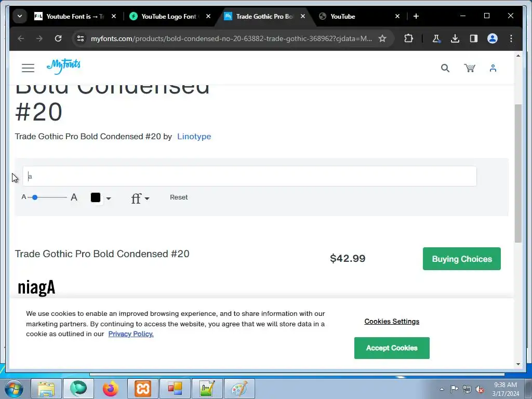The image size is (532, 399).
Task: Open Buying Choices for Trade Gothic
Action: coord(462,259)
